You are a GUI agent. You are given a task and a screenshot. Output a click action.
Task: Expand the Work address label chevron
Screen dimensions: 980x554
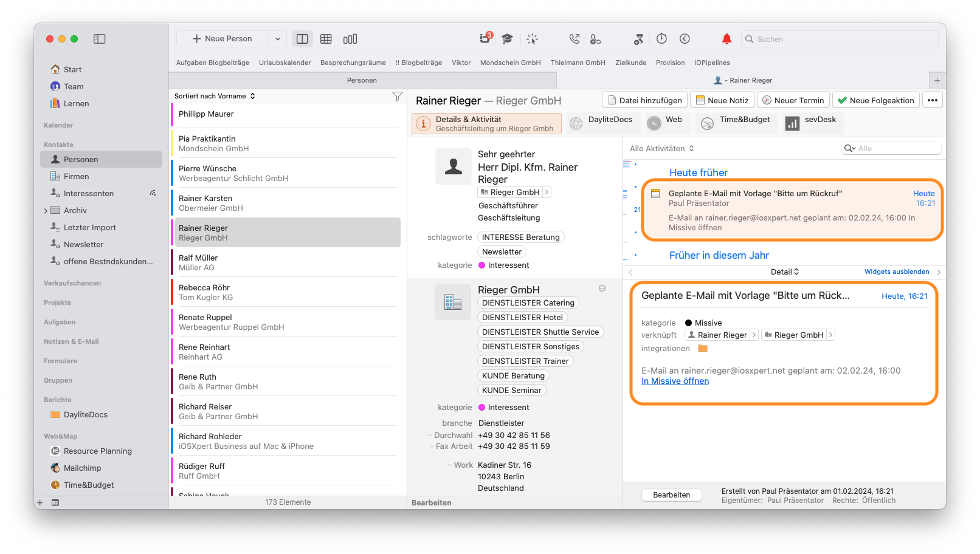pos(449,465)
